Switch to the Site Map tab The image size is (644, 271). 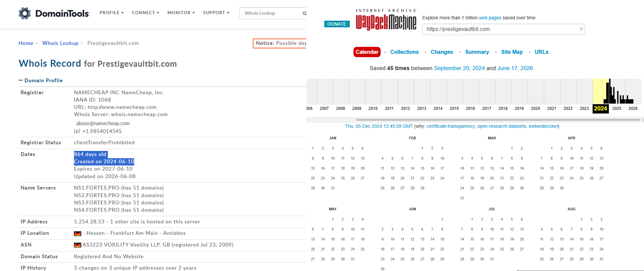coord(512,52)
